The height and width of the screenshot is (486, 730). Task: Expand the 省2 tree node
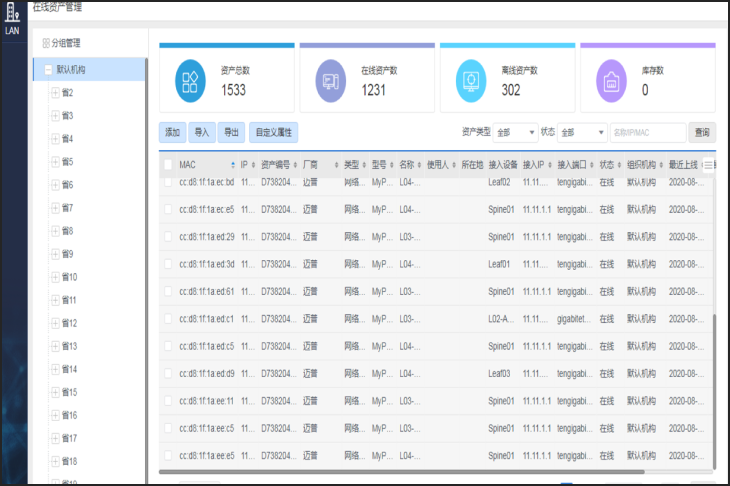coord(55,93)
